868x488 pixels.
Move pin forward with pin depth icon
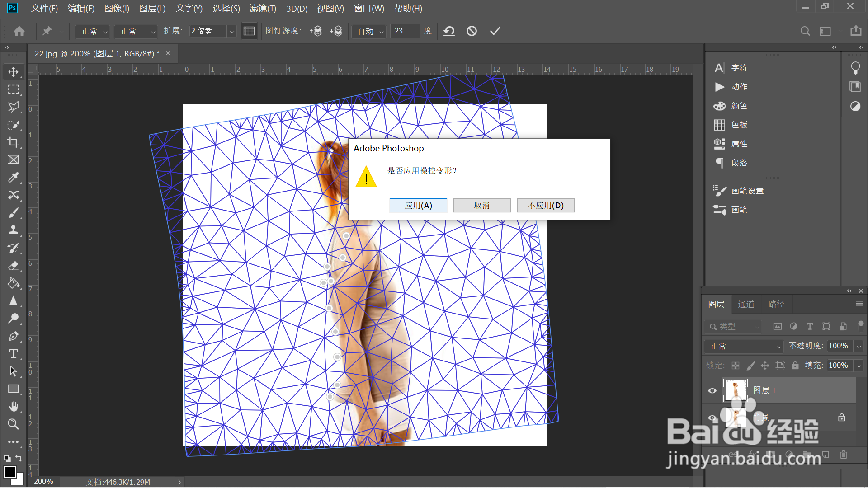tap(316, 31)
